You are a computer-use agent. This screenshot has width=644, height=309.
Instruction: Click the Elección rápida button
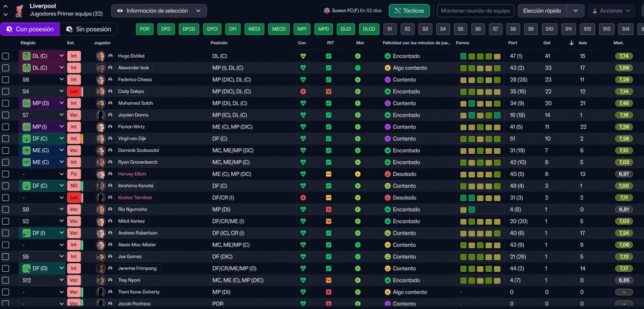pos(542,11)
